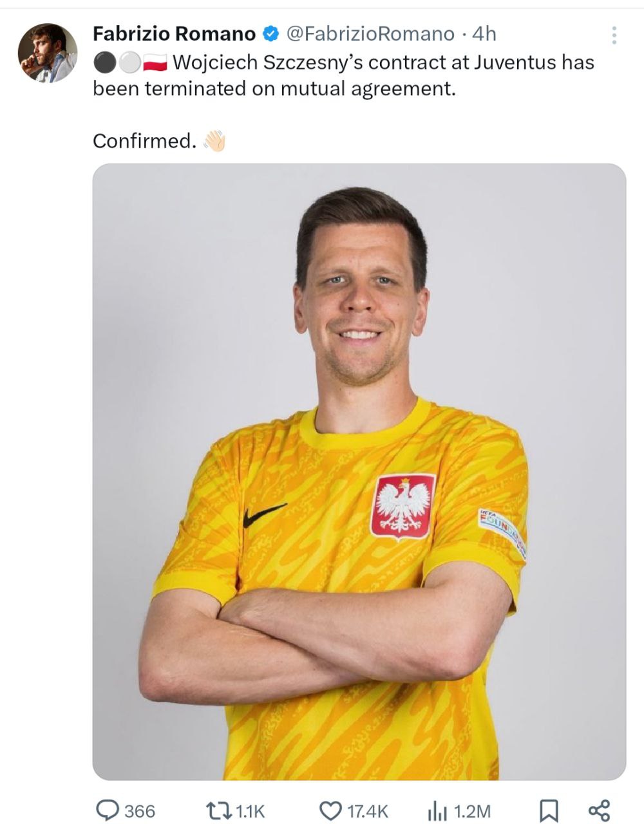Click the 4h timestamp
The width and height of the screenshot is (644, 824).
click(x=484, y=33)
